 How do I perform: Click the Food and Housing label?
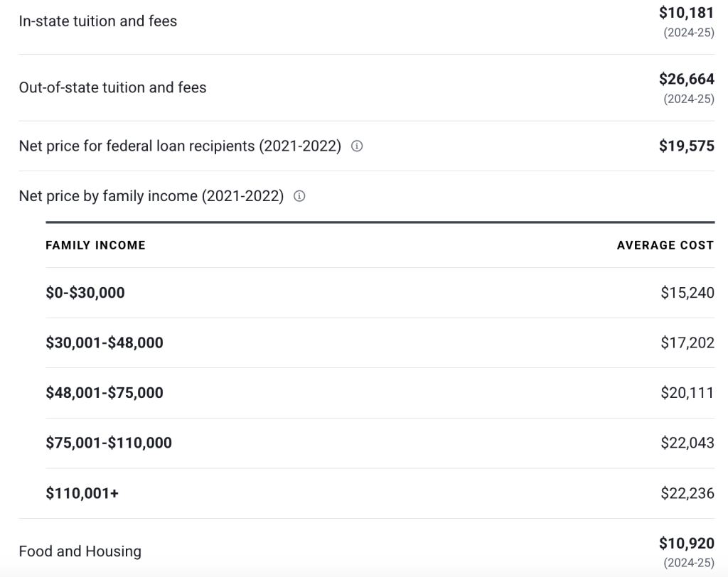80,551
